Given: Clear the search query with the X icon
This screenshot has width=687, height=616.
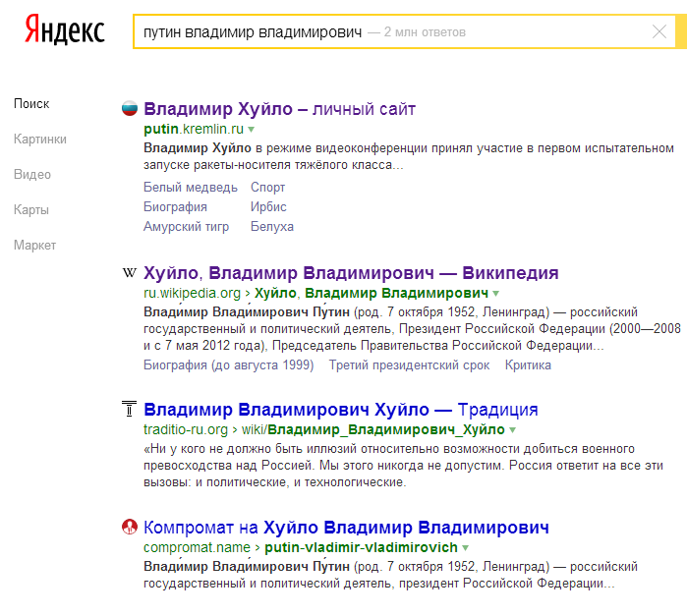Looking at the screenshot, I should pos(658,31).
